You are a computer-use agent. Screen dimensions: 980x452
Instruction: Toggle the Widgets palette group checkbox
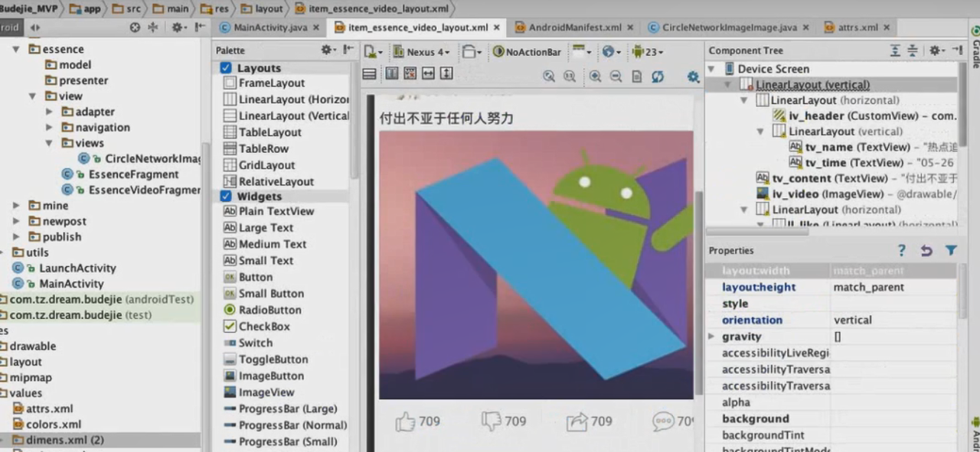(x=226, y=197)
